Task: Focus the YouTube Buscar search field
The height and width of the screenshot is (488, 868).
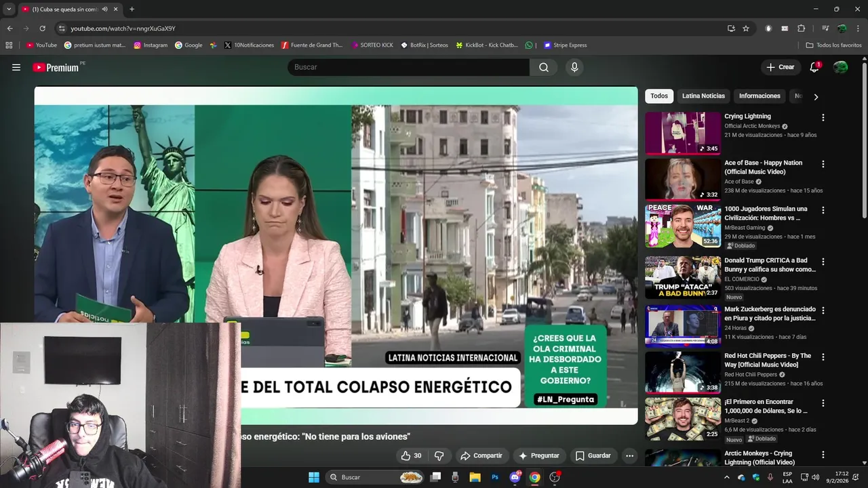Action: [x=409, y=67]
